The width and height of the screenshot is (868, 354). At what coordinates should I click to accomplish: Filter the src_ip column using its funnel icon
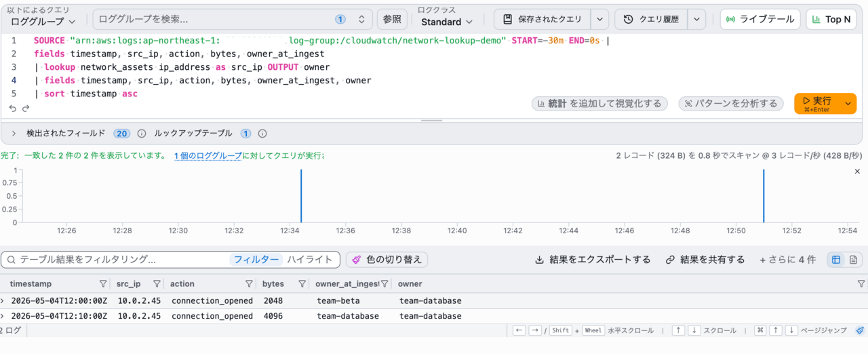click(157, 284)
